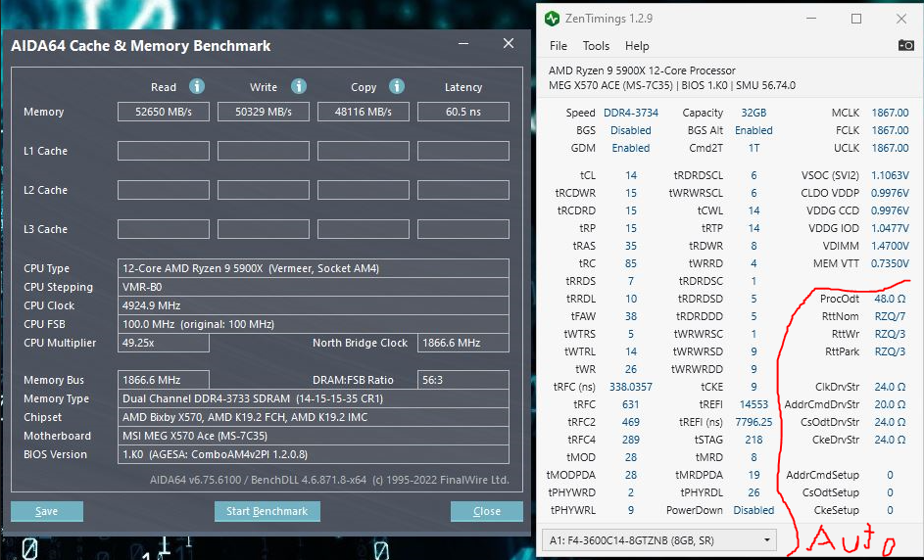Click the Copy info icon in AIDA64
The width and height of the screenshot is (924, 560).
coord(397,86)
